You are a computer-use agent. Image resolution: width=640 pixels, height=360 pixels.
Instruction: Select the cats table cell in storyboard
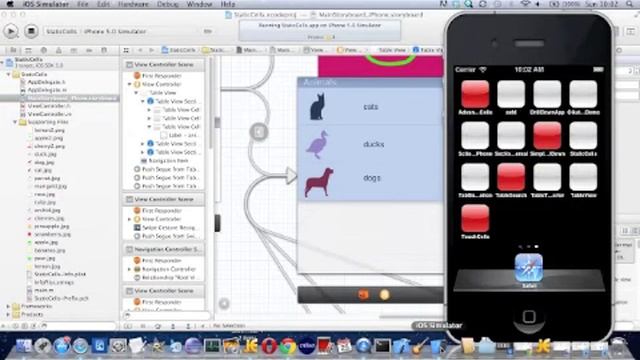coord(370,107)
